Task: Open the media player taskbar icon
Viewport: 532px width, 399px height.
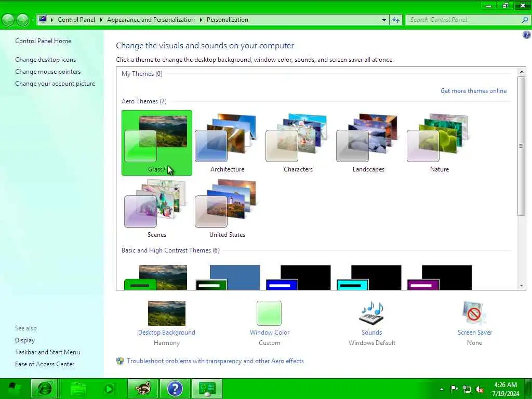Action: (x=109, y=389)
